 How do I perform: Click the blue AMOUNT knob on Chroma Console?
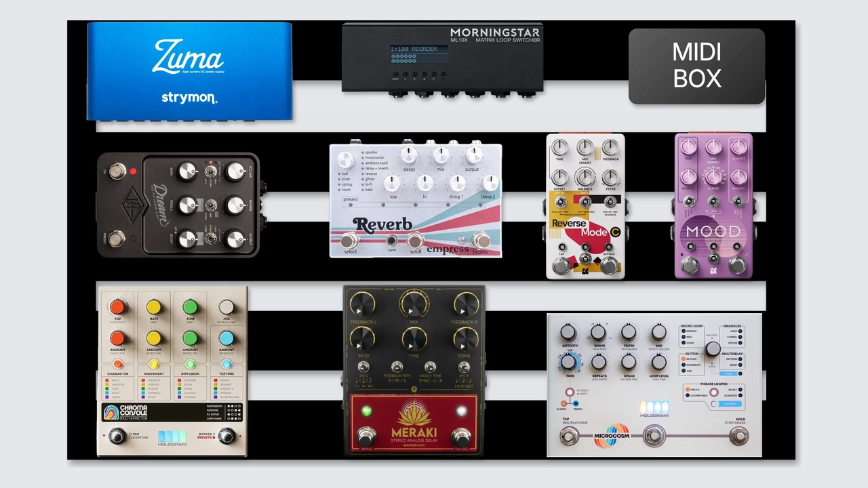pos(226,338)
